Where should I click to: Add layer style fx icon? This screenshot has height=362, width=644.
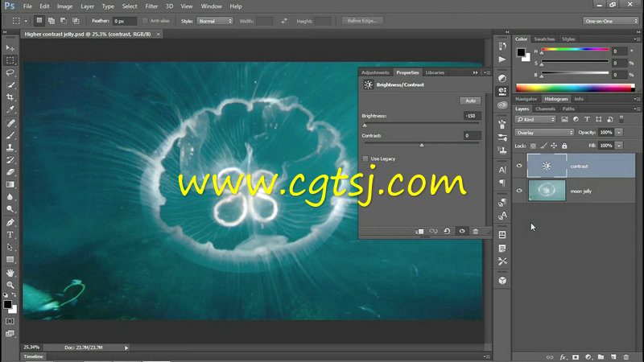pos(563,357)
